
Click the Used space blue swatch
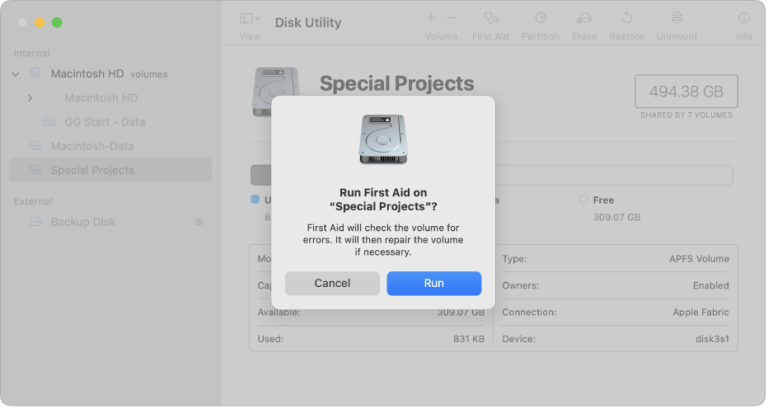255,199
